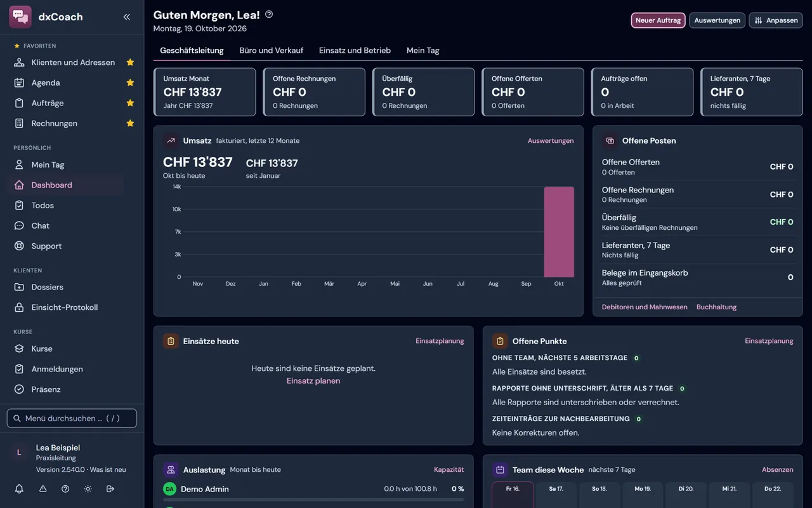Log out using the exit icon
This screenshot has width=812, height=508.
coord(110,489)
